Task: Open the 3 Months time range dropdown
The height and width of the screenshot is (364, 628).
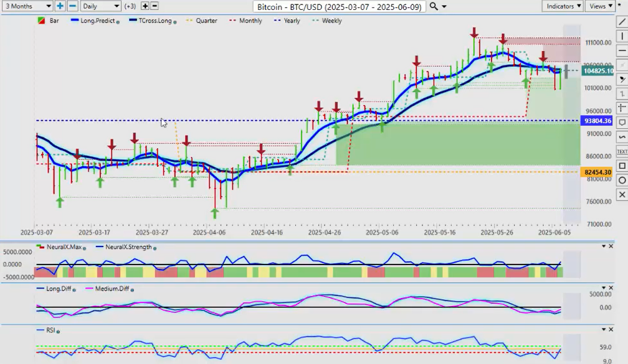Action: coord(27,6)
